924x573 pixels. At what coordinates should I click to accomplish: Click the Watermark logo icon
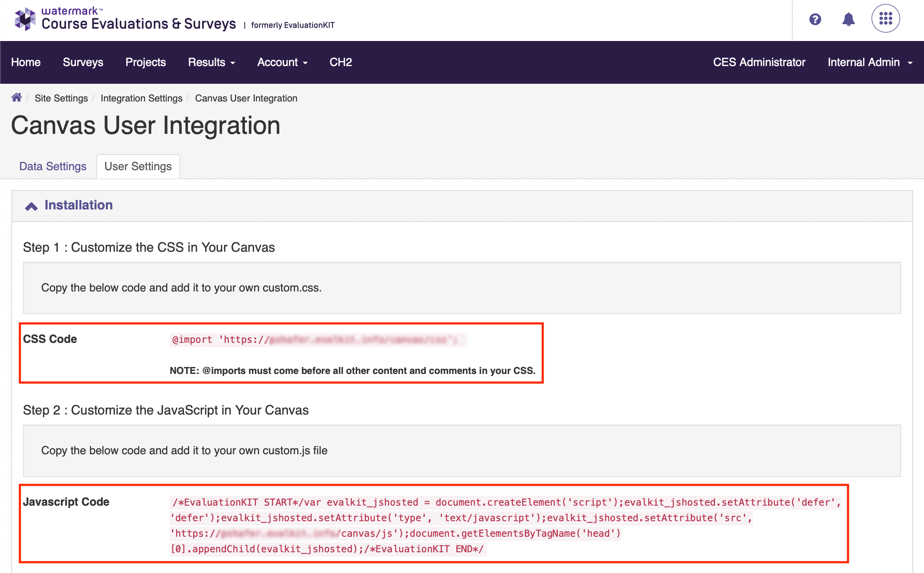pyautogui.click(x=25, y=19)
